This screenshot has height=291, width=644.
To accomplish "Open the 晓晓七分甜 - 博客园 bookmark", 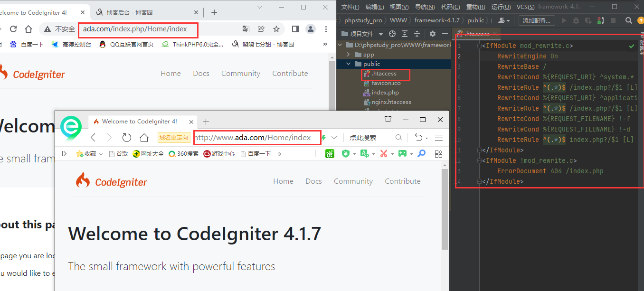I will 263,44.
